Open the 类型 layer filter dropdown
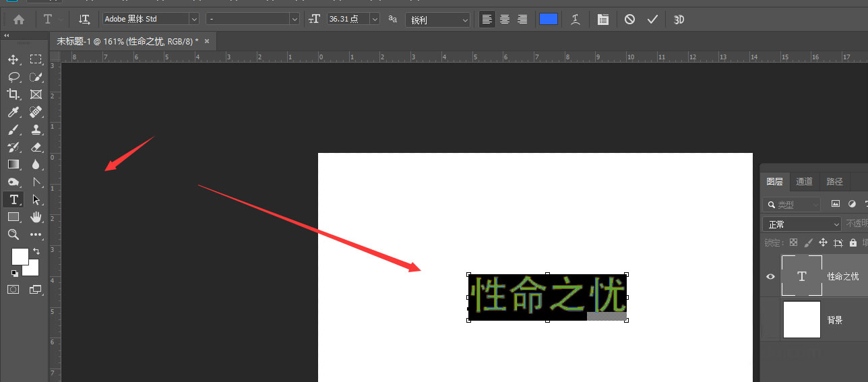868x382 pixels. pos(791,204)
